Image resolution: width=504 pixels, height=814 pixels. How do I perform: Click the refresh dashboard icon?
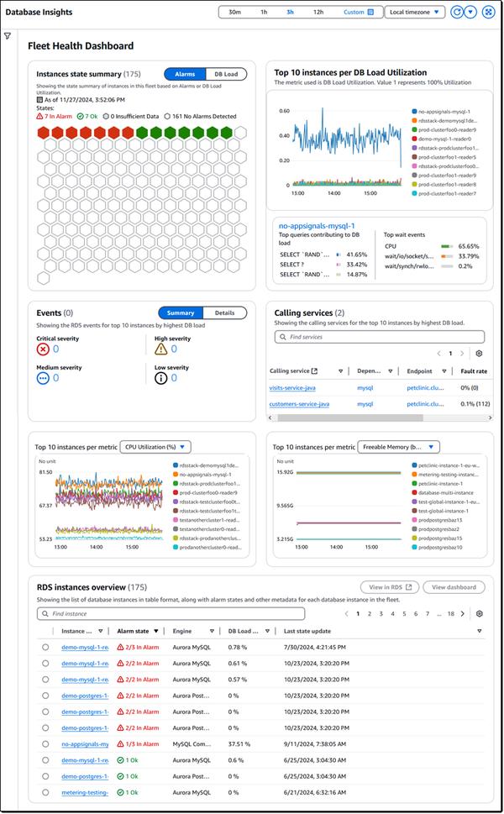click(x=457, y=12)
